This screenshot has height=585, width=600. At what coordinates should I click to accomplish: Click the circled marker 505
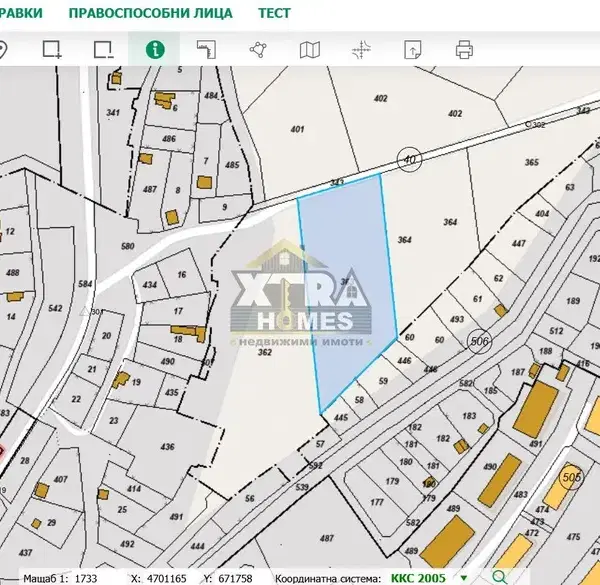572,477
